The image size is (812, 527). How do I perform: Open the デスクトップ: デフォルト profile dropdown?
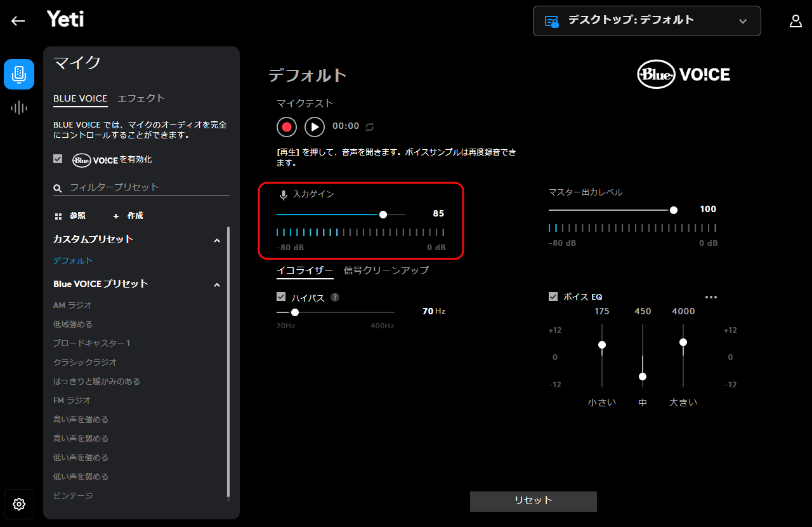(x=646, y=21)
